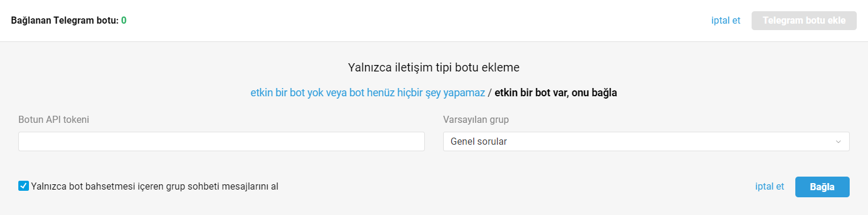Expand the Varsayılan grup combo box

tap(646, 142)
